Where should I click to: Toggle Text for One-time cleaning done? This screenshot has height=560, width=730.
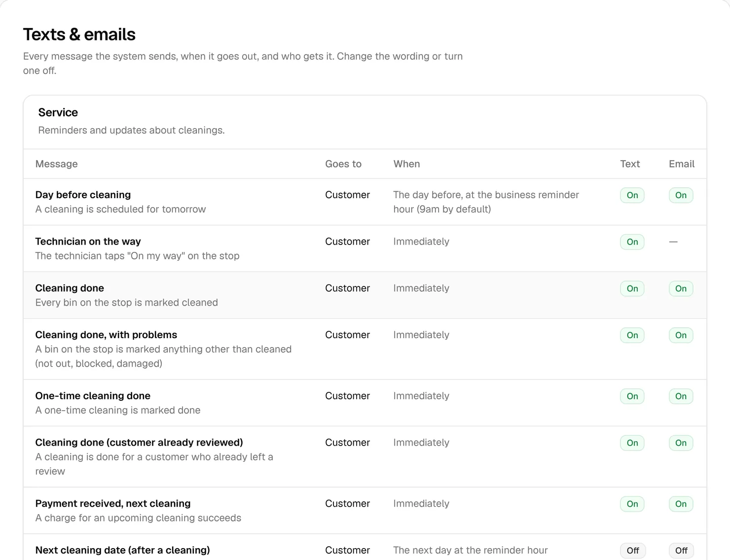click(632, 396)
